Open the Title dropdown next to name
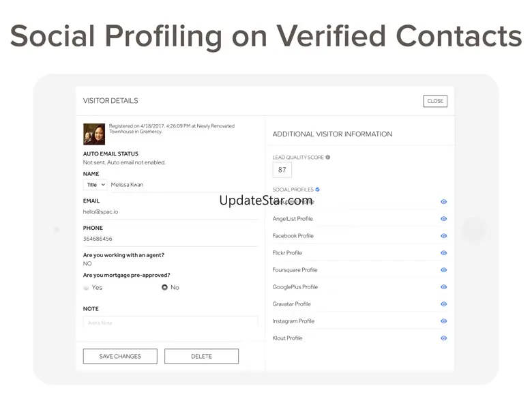Image resolution: width=532 pixels, height=399 pixels. [x=95, y=185]
